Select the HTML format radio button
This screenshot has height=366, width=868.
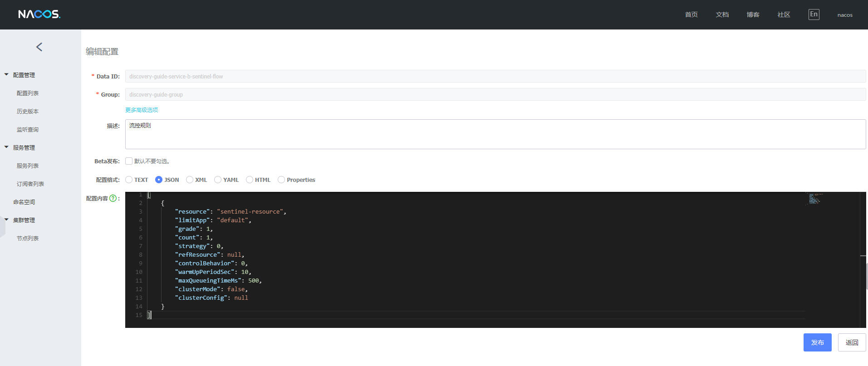[x=250, y=180]
